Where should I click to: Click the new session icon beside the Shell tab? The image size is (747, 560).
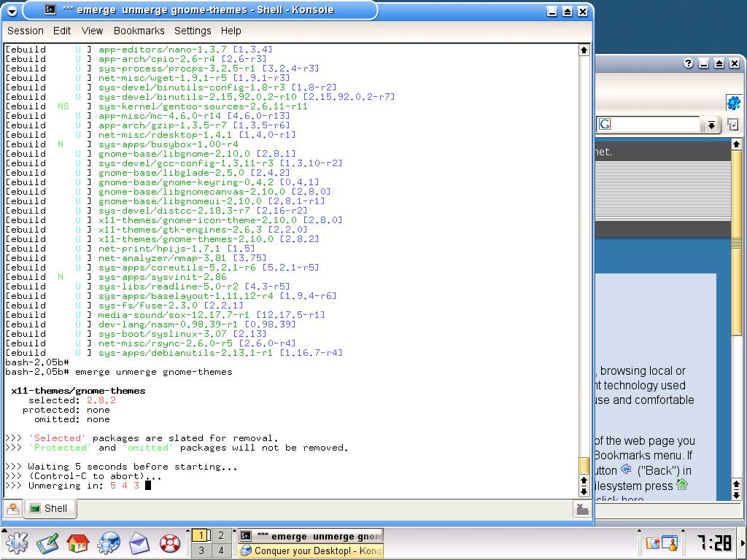[13, 508]
